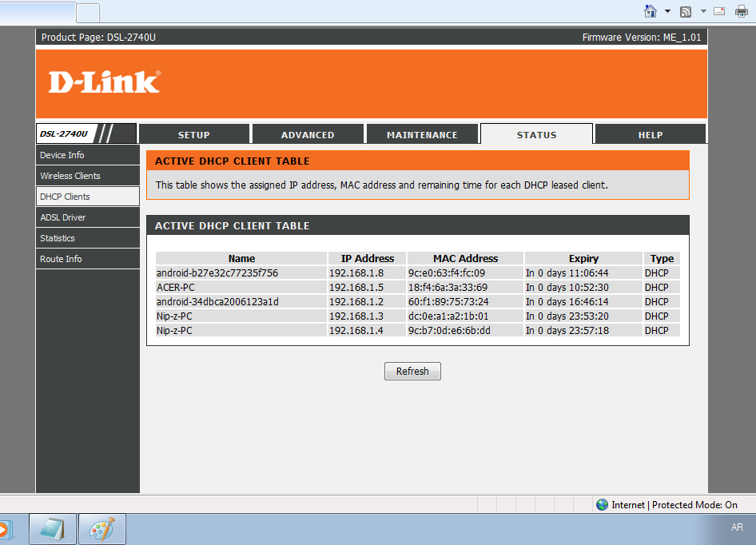Click MAC address 18:f4:6a:3a:33:69
The image size is (756, 545).
[x=448, y=288]
